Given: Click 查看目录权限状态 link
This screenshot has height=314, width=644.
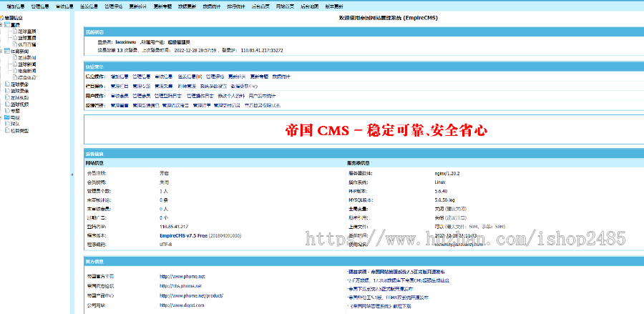Looking at the screenshot, I should click(x=263, y=105).
